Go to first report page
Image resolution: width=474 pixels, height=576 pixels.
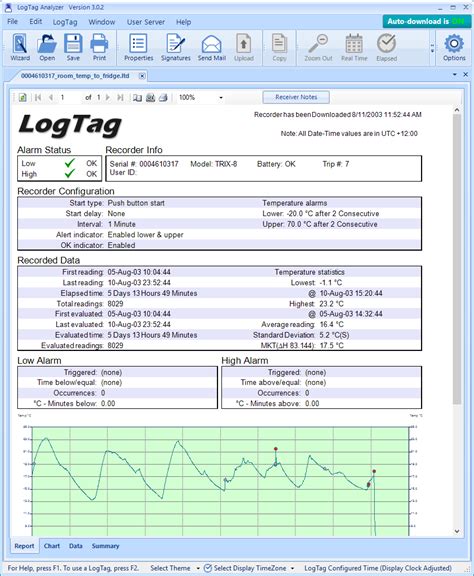38,97
